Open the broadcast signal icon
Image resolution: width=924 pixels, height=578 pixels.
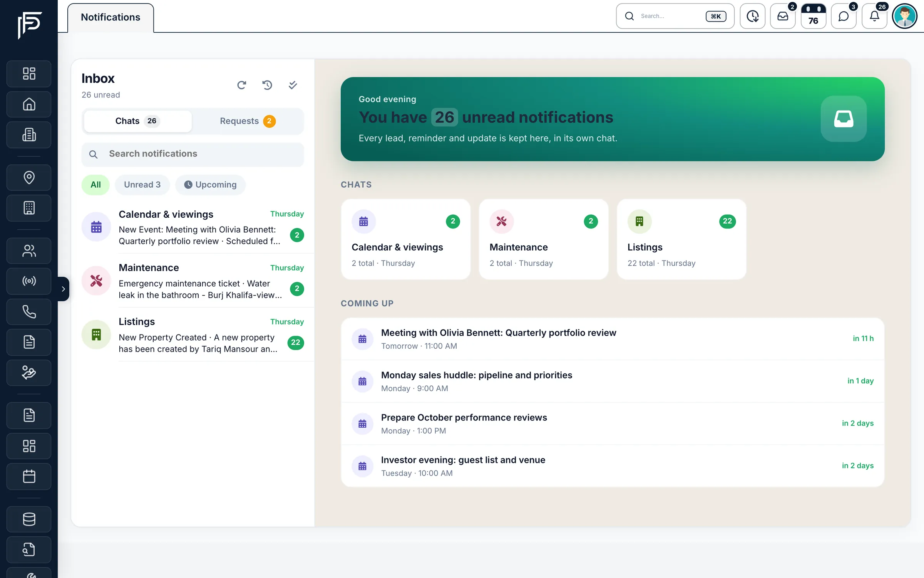(29, 281)
